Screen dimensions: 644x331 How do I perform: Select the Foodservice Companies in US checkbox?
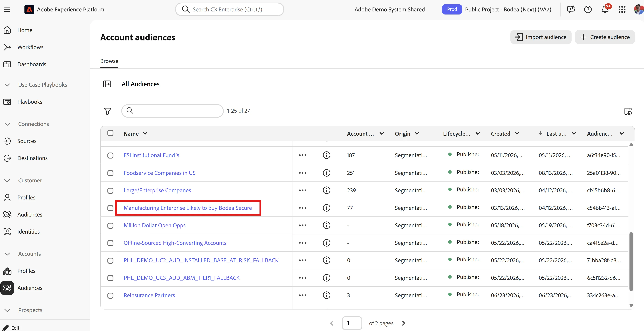click(x=110, y=173)
